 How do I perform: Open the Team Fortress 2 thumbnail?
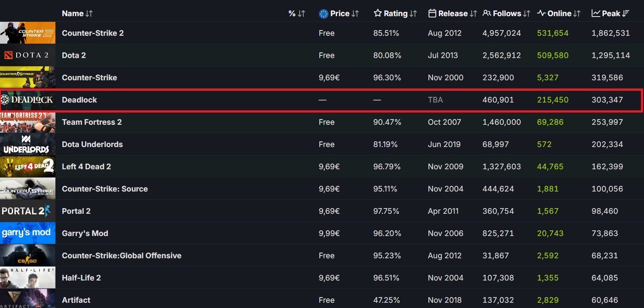pos(27,122)
